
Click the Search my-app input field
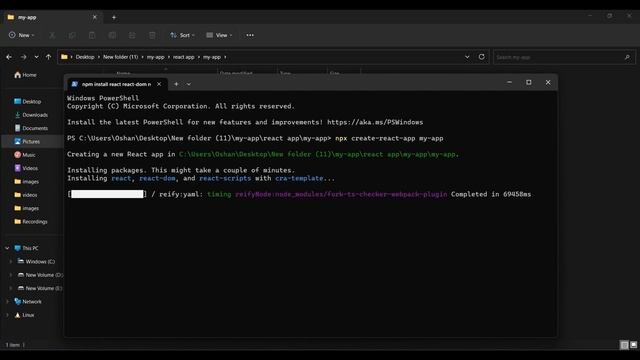(x=564, y=57)
